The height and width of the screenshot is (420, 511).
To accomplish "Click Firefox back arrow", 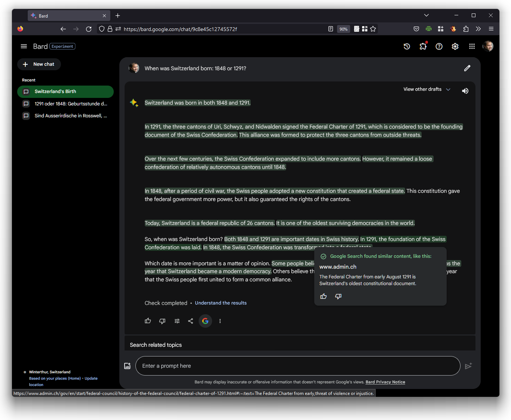I will pos(63,29).
